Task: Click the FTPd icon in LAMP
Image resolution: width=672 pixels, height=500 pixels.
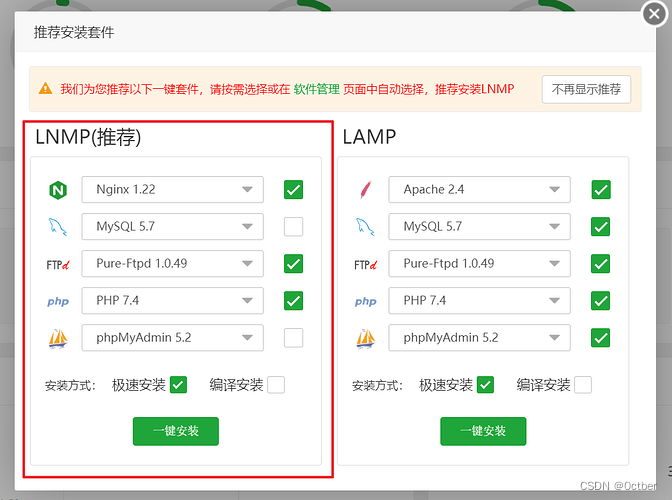Action: 365,264
